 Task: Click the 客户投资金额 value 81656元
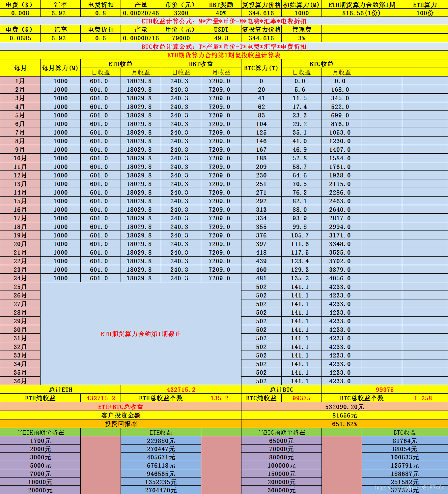click(345, 416)
